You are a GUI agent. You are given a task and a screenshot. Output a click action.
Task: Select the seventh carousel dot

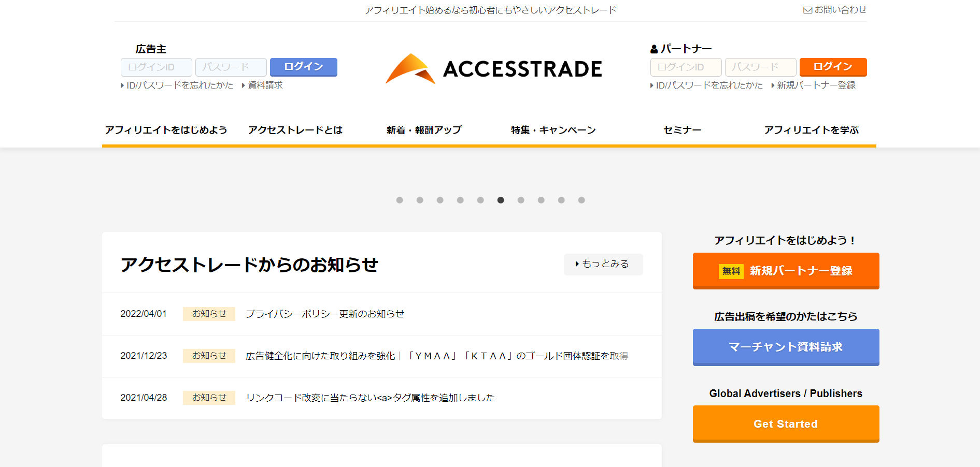point(521,200)
